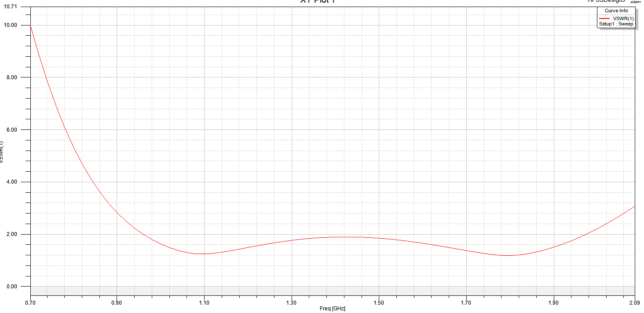Click the 1.90 X-axis value
Image resolution: width=644 pixels, height=313 pixels.
click(553, 303)
